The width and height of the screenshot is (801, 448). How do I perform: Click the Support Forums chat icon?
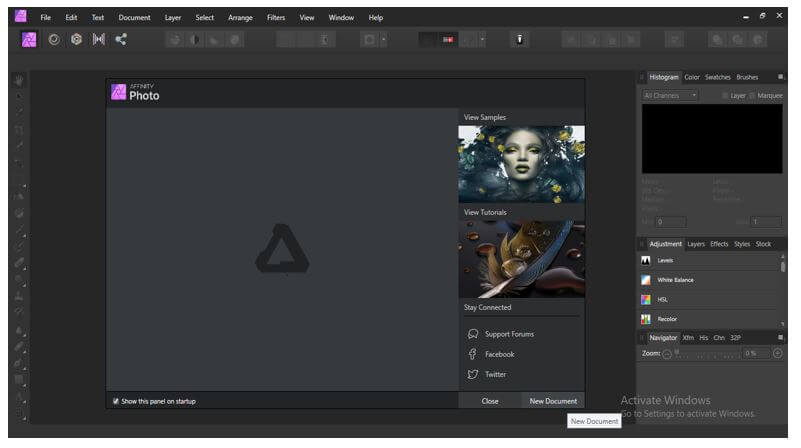pos(473,334)
